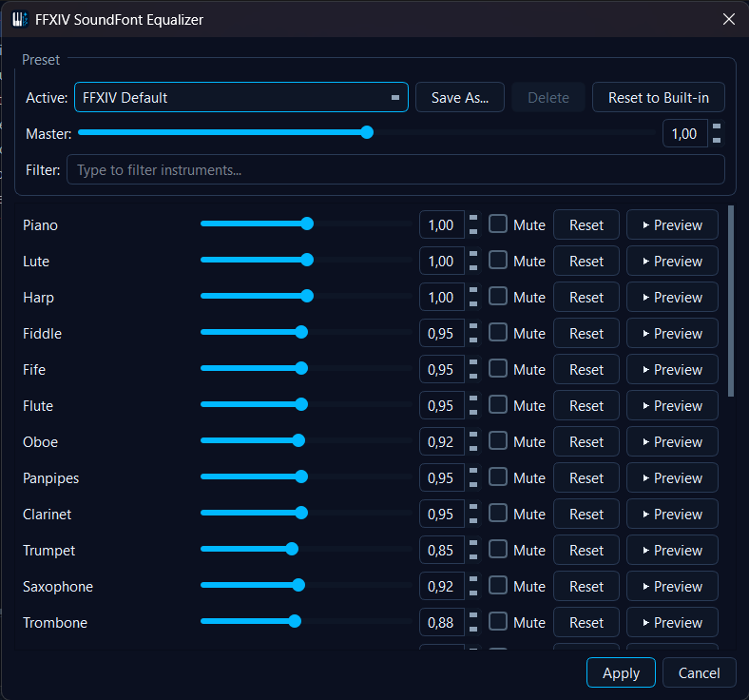Reset the Piano volume
749x700 pixels.
(x=586, y=224)
